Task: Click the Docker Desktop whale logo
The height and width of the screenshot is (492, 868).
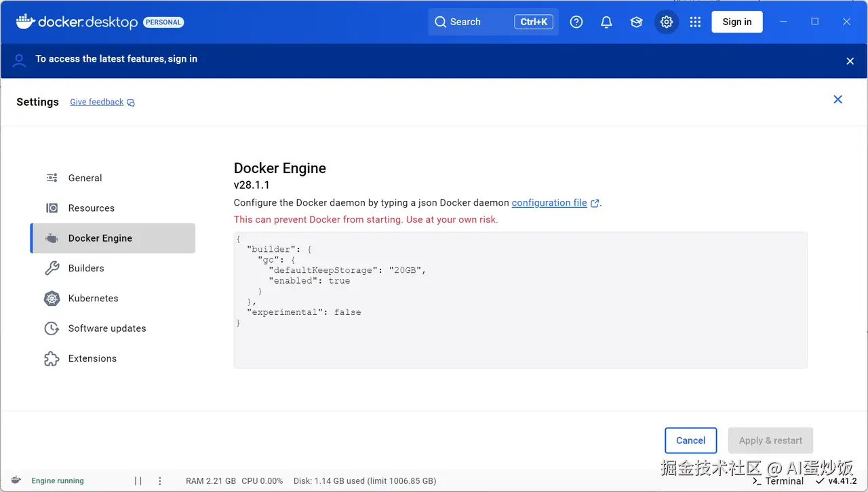Action: tap(25, 22)
